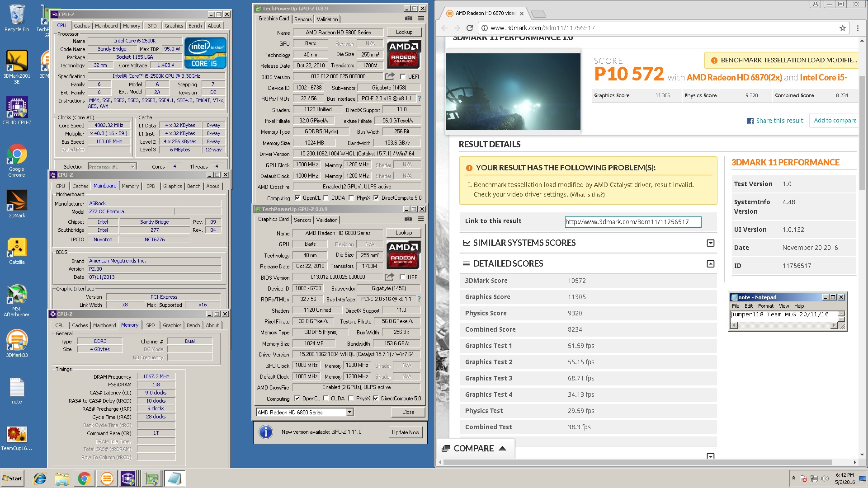This screenshot has width=868, height=488.
Task: Click volume icon in system tray
Action: (825, 479)
